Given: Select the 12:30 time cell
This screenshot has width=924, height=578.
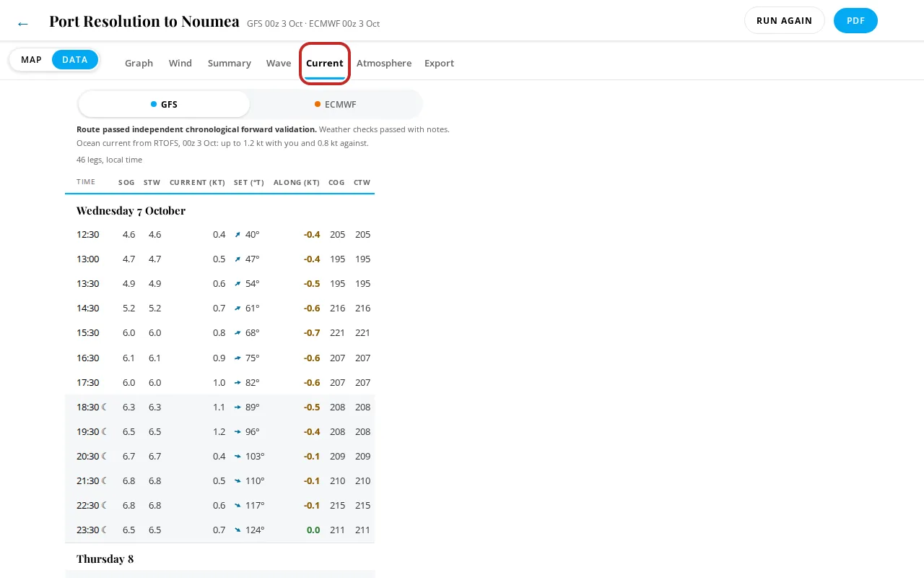Looking at the screenshot, I should (88, 235).
